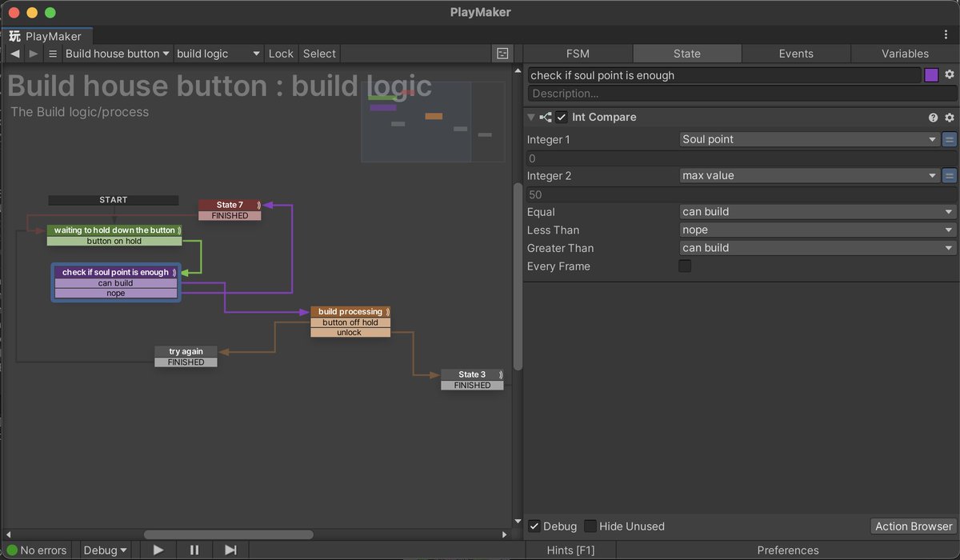Click the Select button in graph toolbar

click(319, 54)
